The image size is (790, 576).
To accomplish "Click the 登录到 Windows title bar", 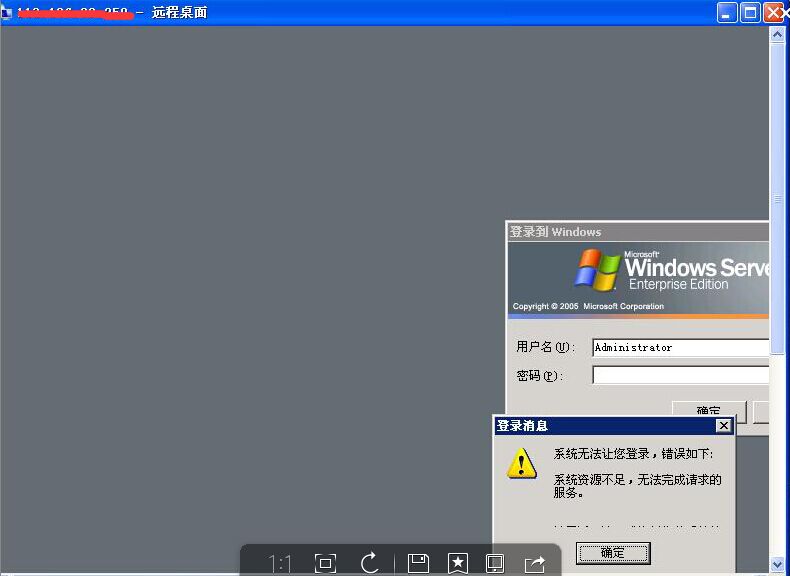I will click(x=638, y=231).
